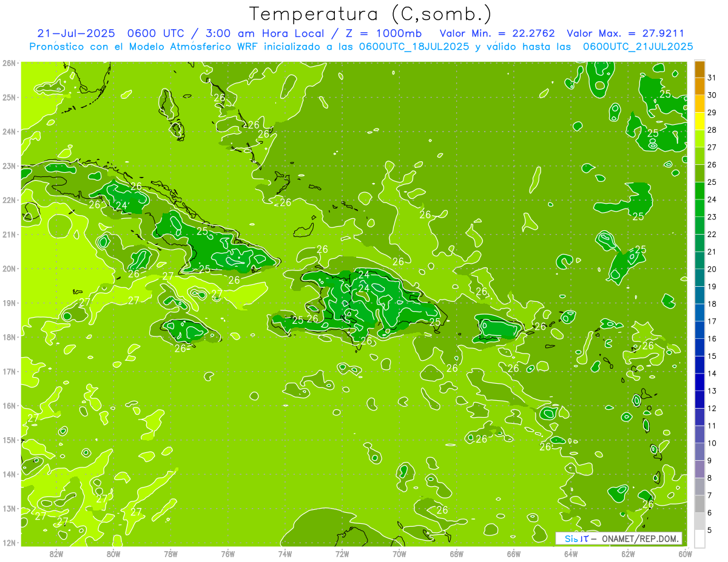Click the "5" label on the color scale
Screen dimensions: 728x562
point(710,530)
